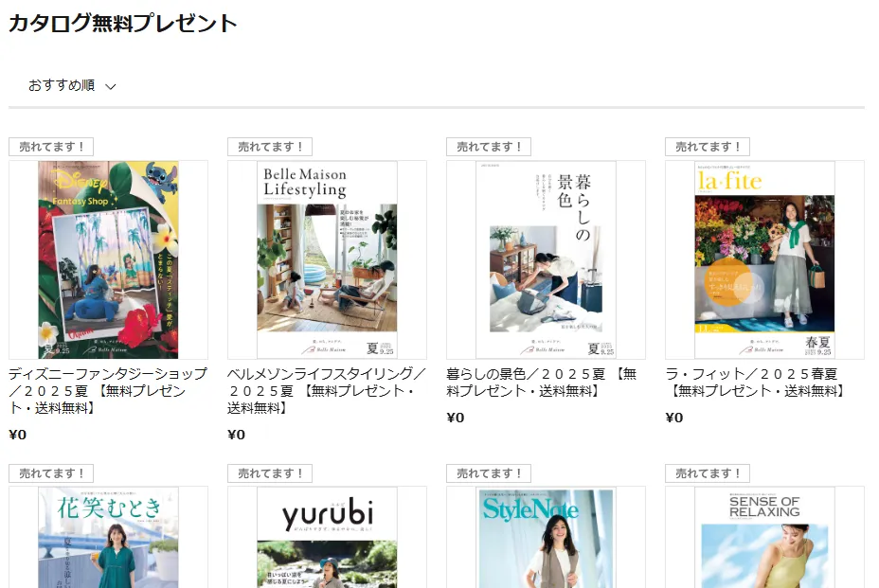Viewport: 879px width, 588px height.
Task: Open the 花笑むとき catalog cover
Action: (108, 537)
